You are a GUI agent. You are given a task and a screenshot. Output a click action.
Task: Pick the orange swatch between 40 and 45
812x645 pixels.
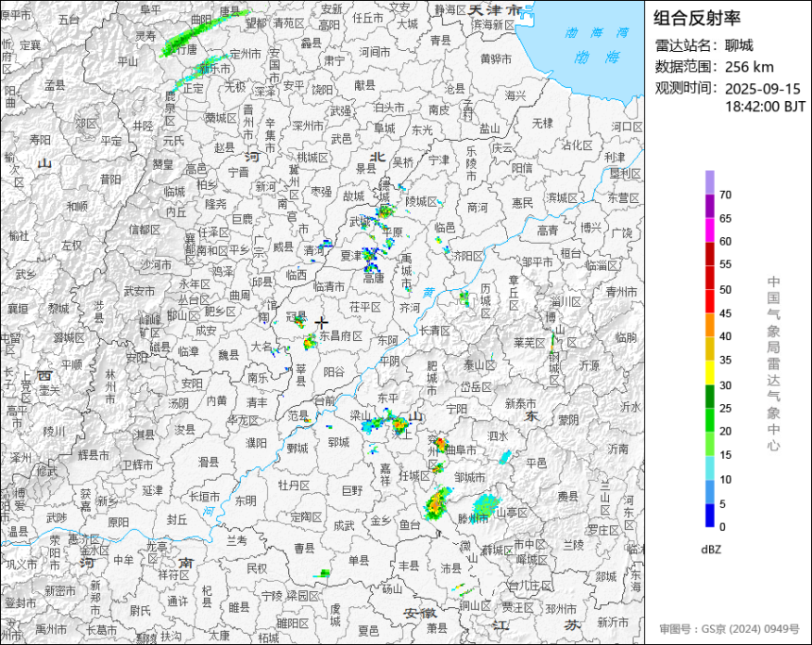coord(709,325)
